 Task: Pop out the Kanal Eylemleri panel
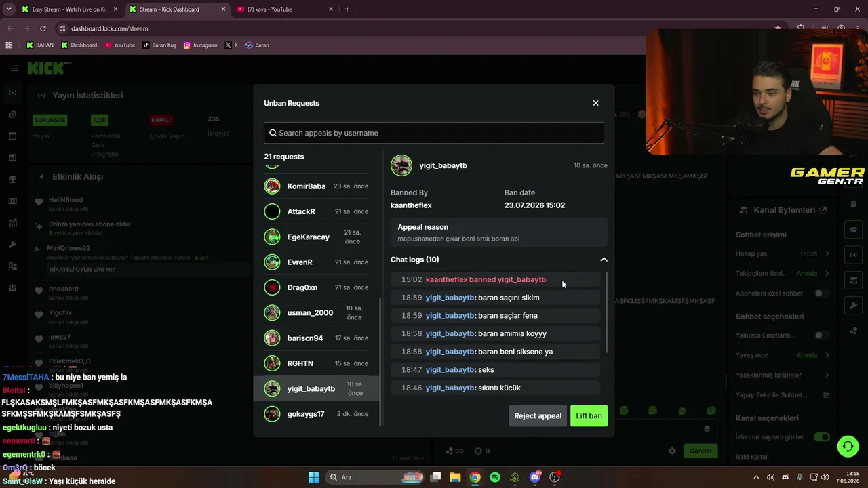coord(823,210)
